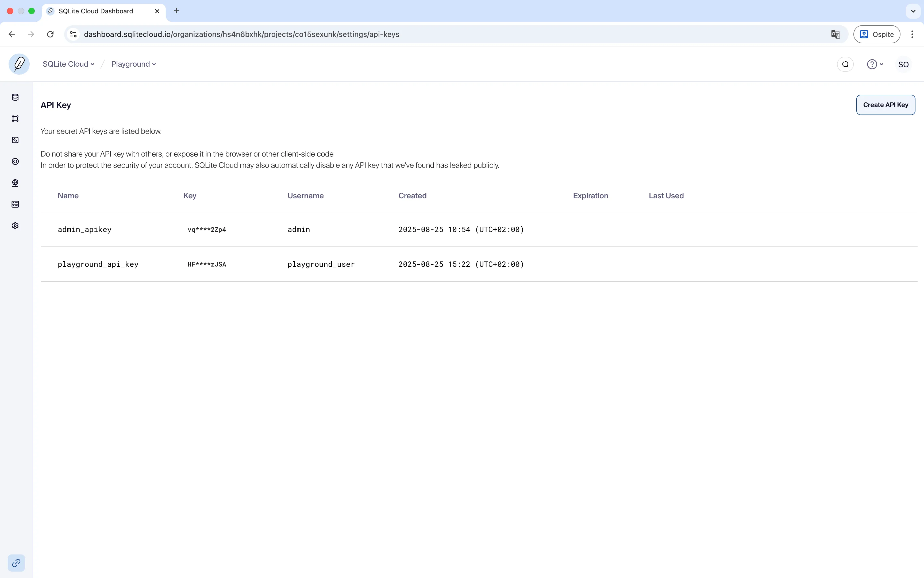
Task: Click the connection link icon at bottom left
Action: tap(16, 563)
